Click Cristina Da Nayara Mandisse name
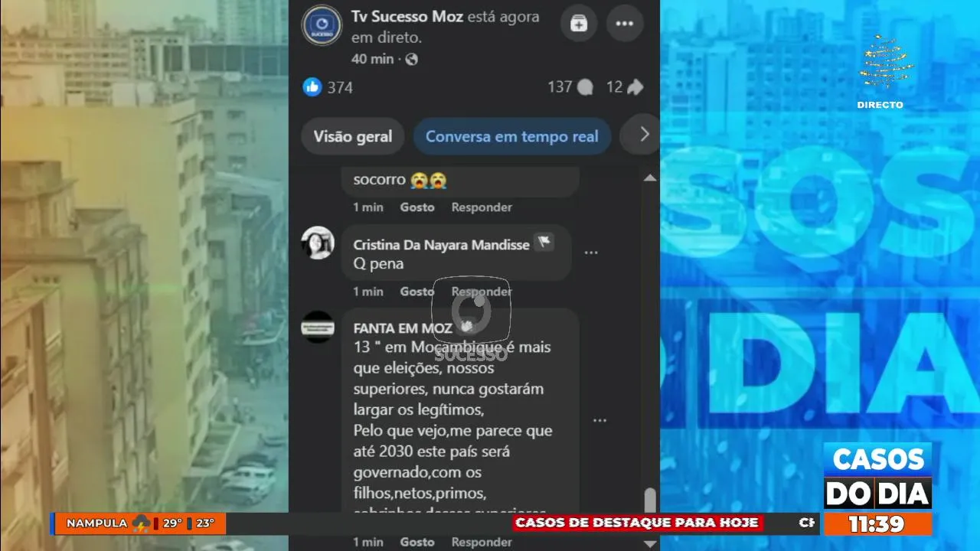This screenshot has height=551, width=980. (441, 245)
